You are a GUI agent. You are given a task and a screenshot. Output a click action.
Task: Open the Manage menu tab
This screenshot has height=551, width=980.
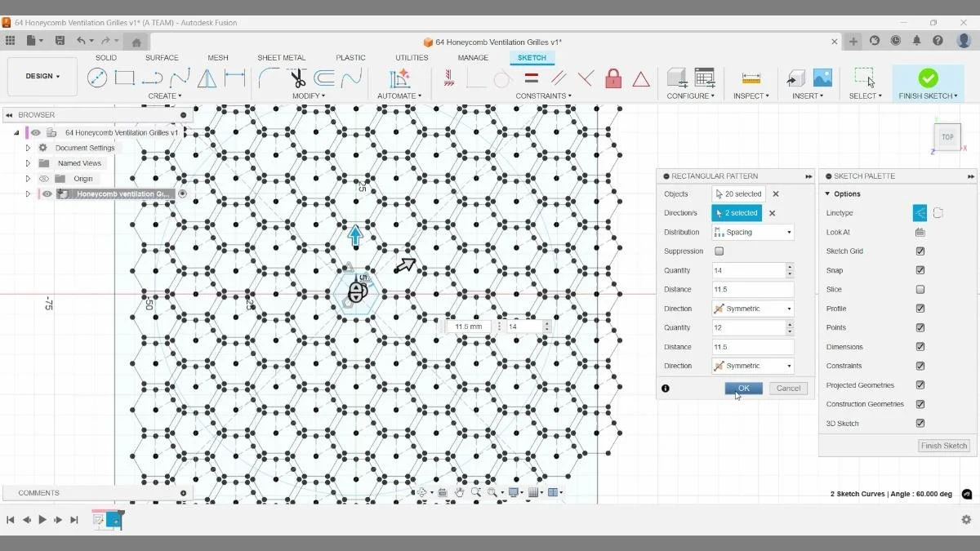(x=472, y=57)
